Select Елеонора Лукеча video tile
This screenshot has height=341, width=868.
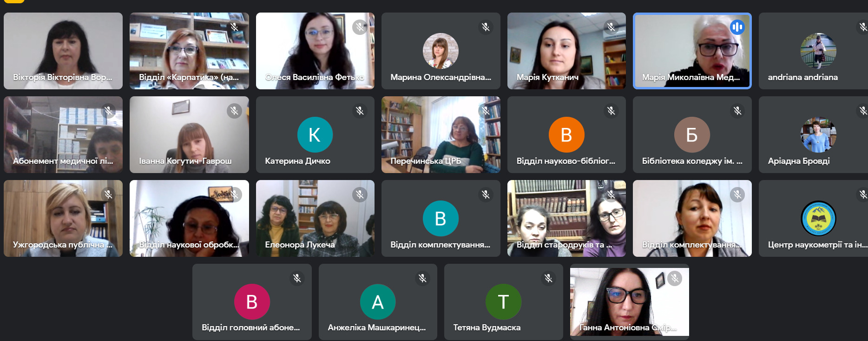point(315,218)
